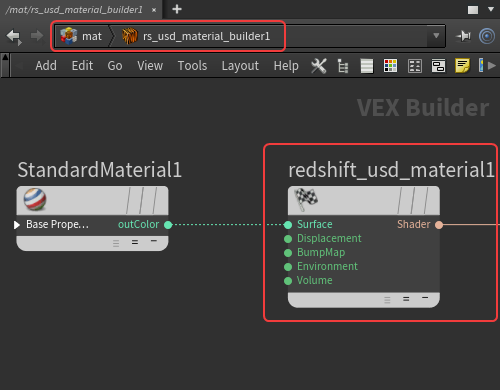The height and width of the screenshot is (390, 500).
Task: Collapse StandardMaterial1 with the single-line icon
Action: tap(154, 240)
